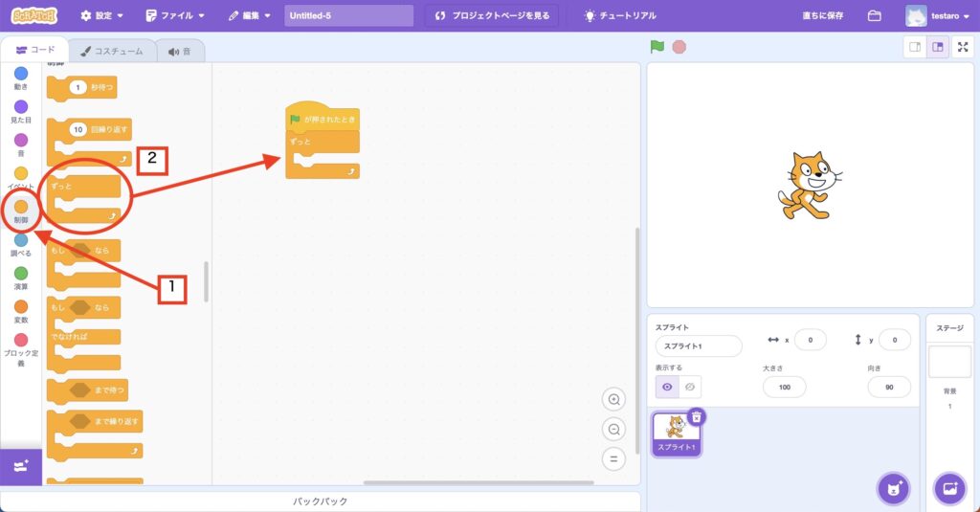Click the 1 value in wait block
The height and width of the screenshot is (512, 980).
click(x=78, y=87)
